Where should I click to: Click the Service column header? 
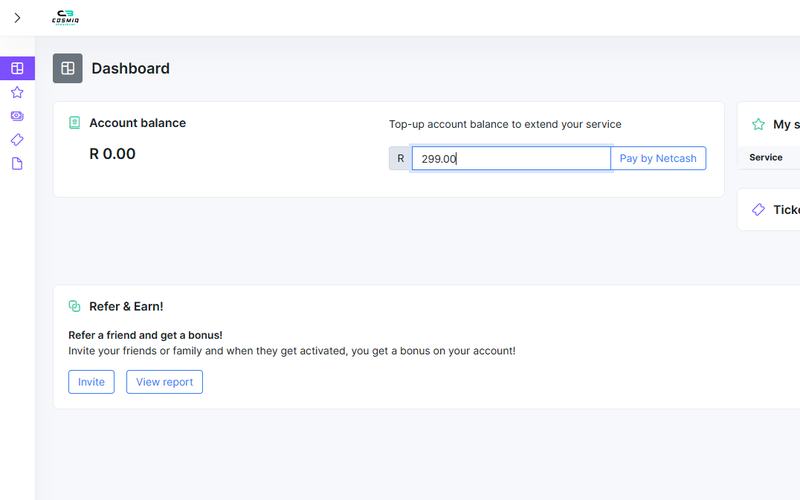pos(766,157)
